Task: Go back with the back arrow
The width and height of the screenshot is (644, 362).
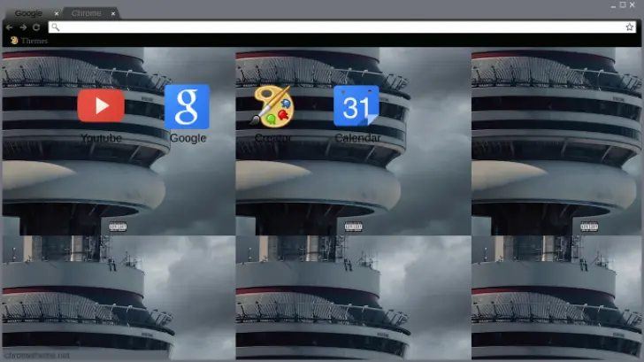Action: (x=9, y=27)
